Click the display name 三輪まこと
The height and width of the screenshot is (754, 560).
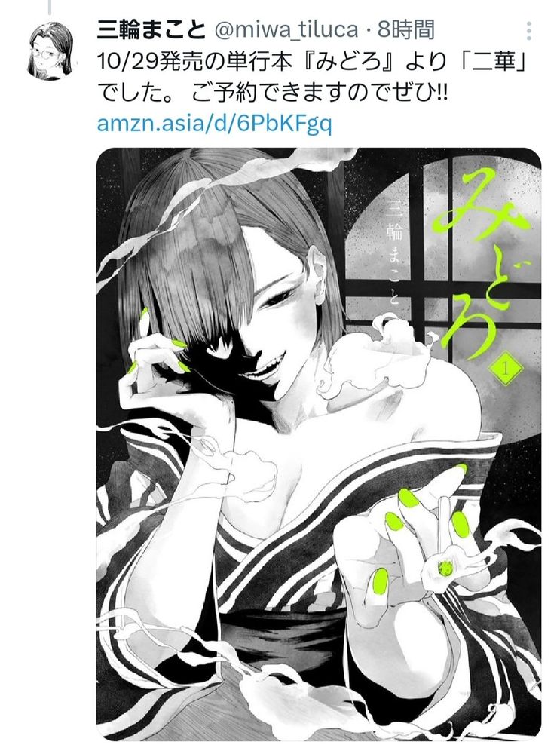[x=151, y=30]
